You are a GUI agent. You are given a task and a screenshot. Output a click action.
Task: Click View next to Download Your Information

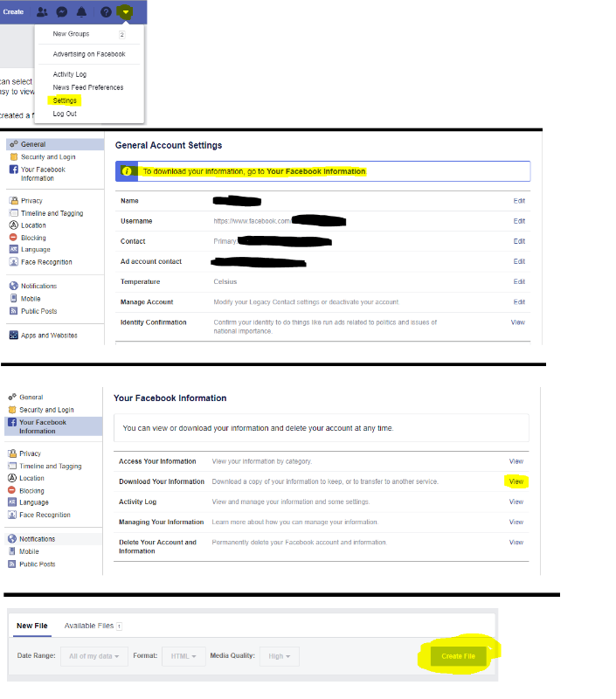click(x=516, y=481)
